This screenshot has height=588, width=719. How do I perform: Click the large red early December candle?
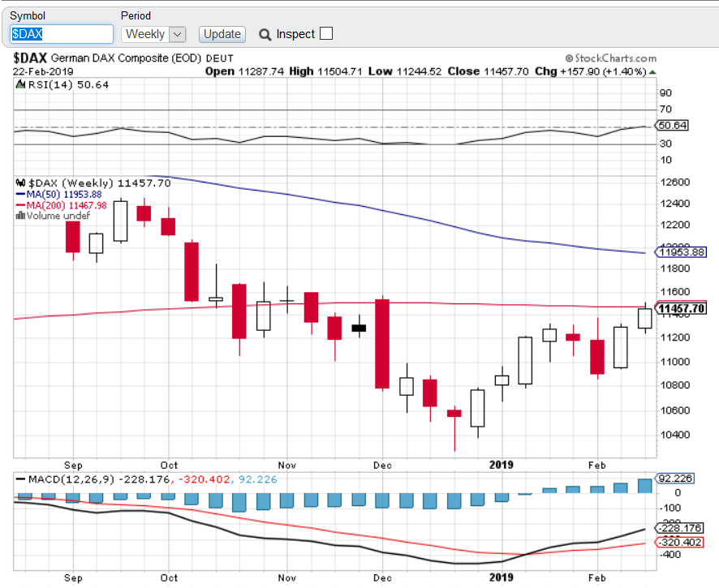pyautogui.click(x=381, y=344)
